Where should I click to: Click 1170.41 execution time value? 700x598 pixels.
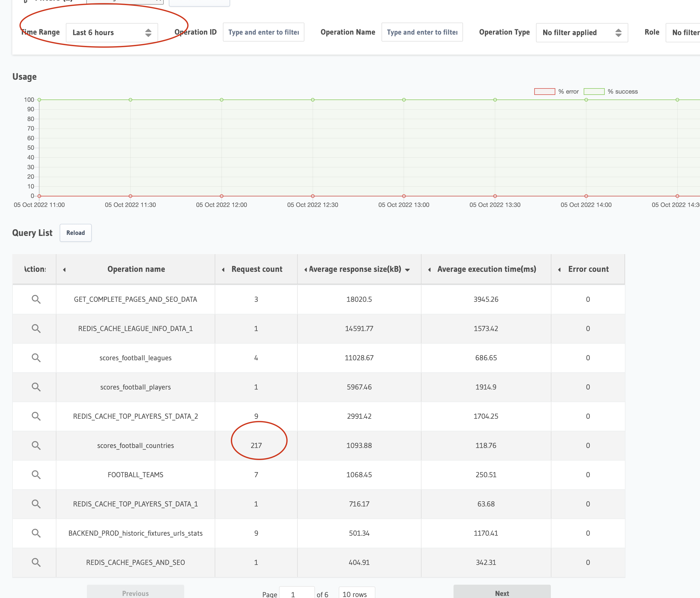(x=486, y=533)
